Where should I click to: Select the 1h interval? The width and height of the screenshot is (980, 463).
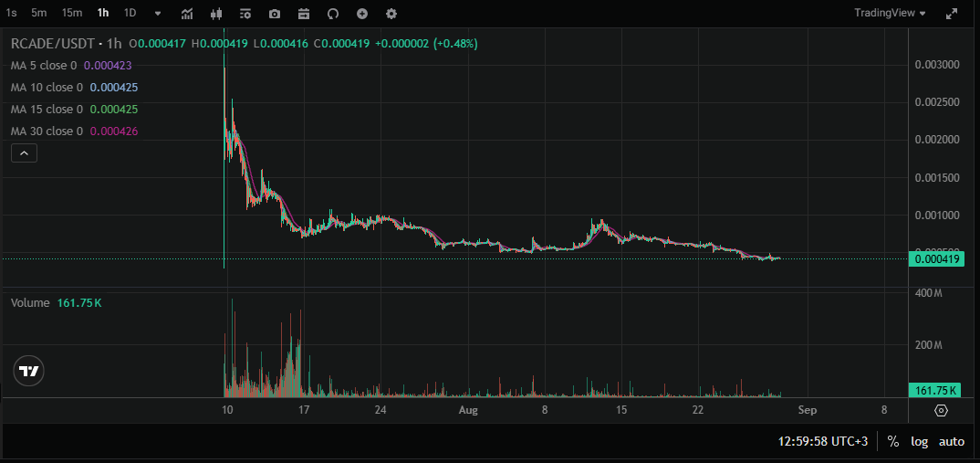coord(103,13)
